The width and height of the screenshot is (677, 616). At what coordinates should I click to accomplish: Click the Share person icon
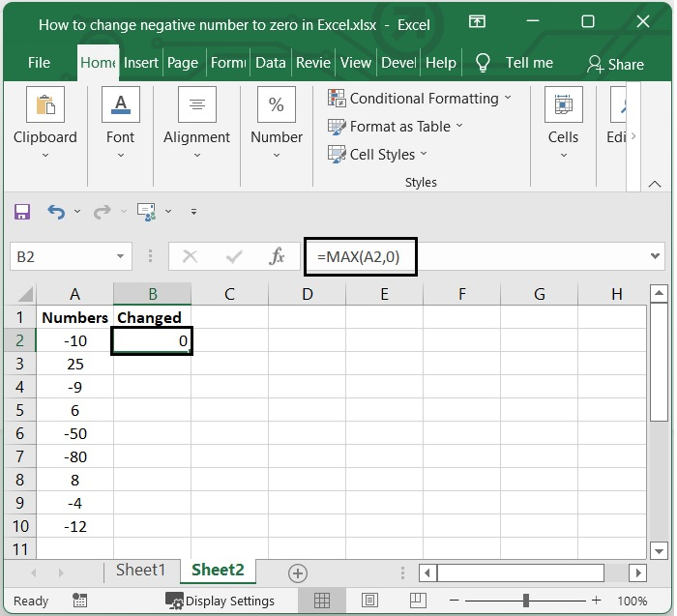pos(595,64)
